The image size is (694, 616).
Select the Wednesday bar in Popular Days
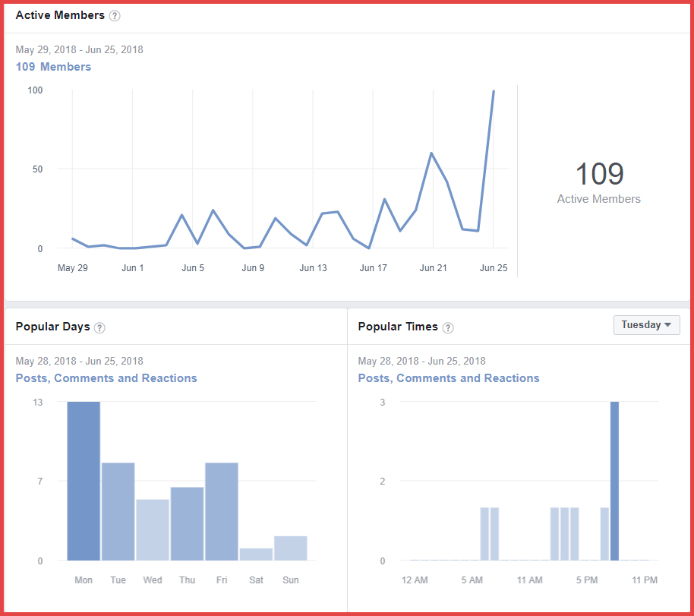153,529
